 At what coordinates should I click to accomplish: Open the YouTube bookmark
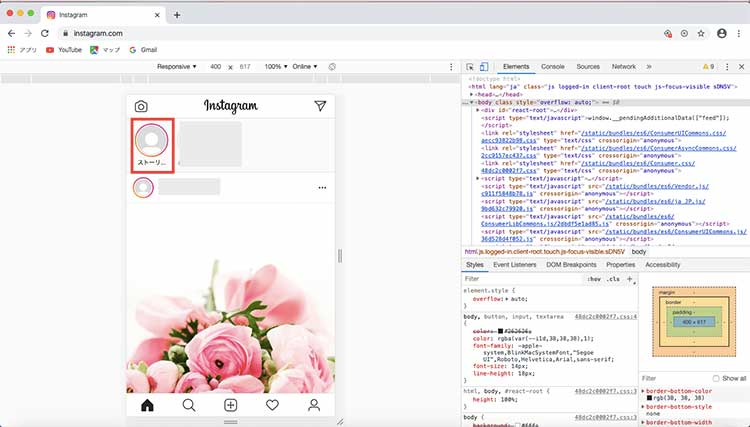(x=64, y=50)
